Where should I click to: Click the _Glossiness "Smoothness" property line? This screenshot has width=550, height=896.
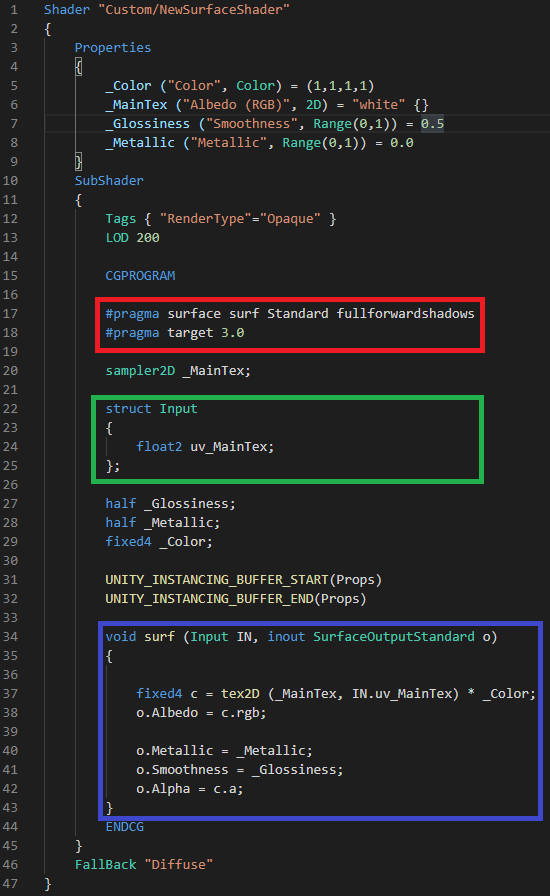tap(274, 123)
